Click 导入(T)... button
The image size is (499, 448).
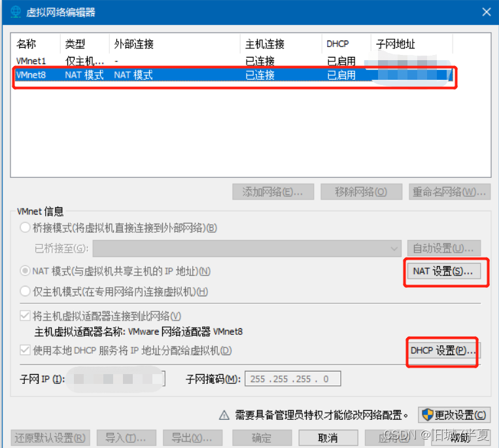pyautogui.click(x=126, y=438)
